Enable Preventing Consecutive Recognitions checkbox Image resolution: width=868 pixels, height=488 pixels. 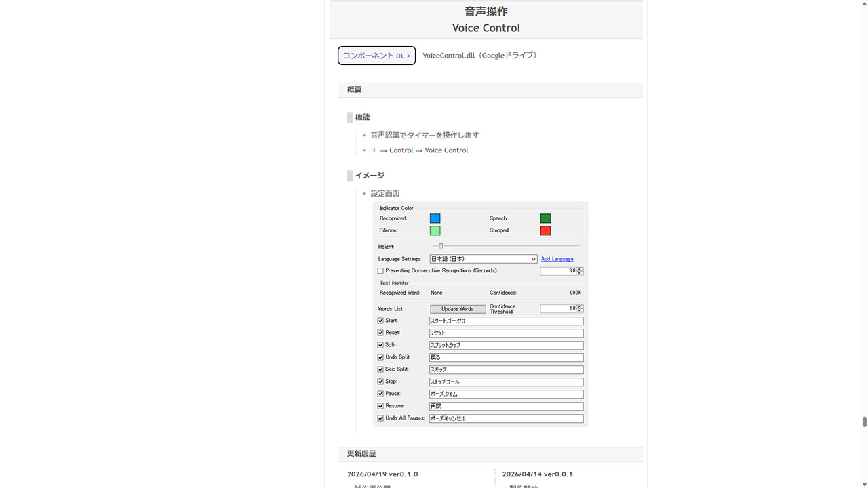380,271
